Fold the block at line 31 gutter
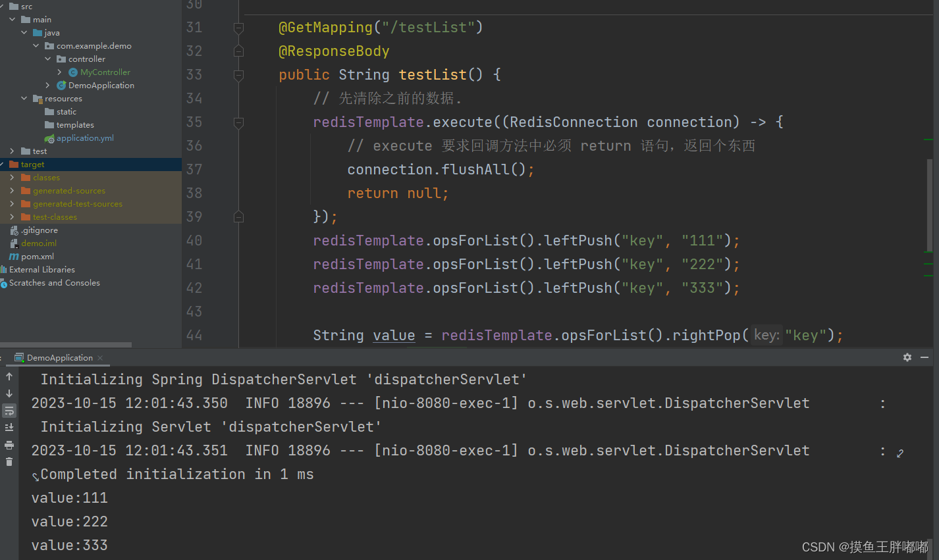 click(x=239, y=28)
